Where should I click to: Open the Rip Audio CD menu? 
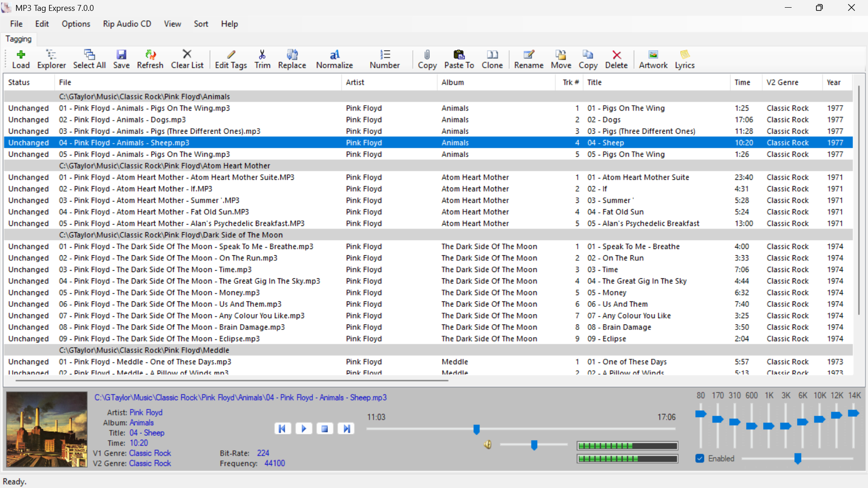click(127, 24)
